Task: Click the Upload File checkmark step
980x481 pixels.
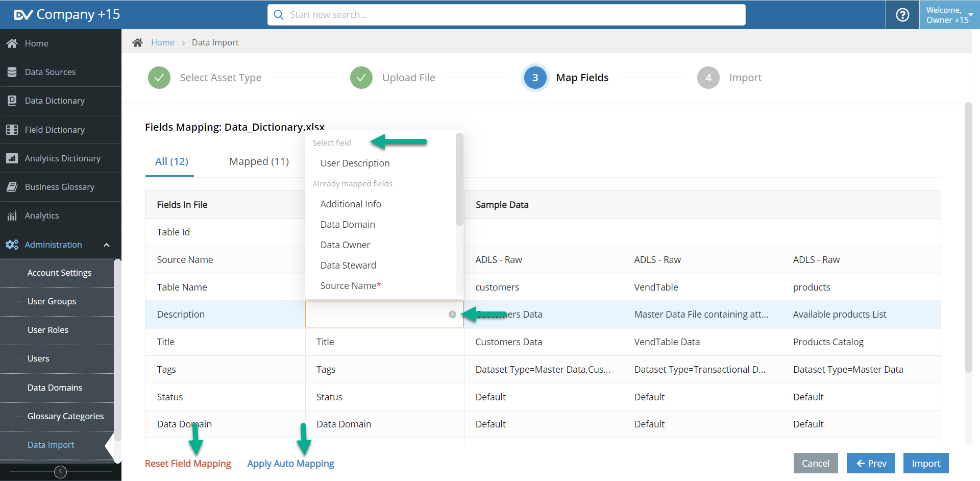Action: (361, 78)
